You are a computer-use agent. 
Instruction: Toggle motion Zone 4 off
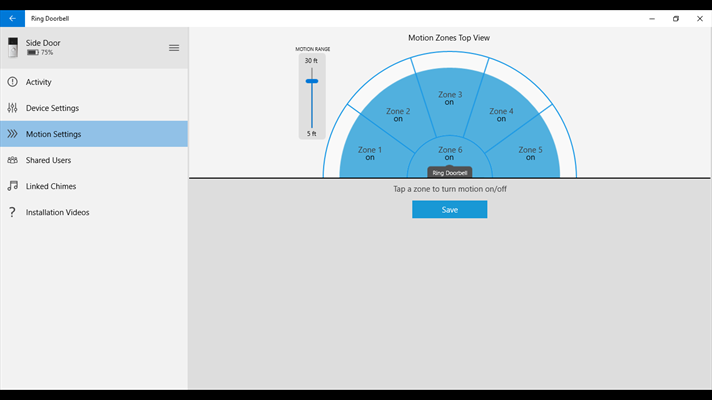pyautogui.click(x=501, y=114)
